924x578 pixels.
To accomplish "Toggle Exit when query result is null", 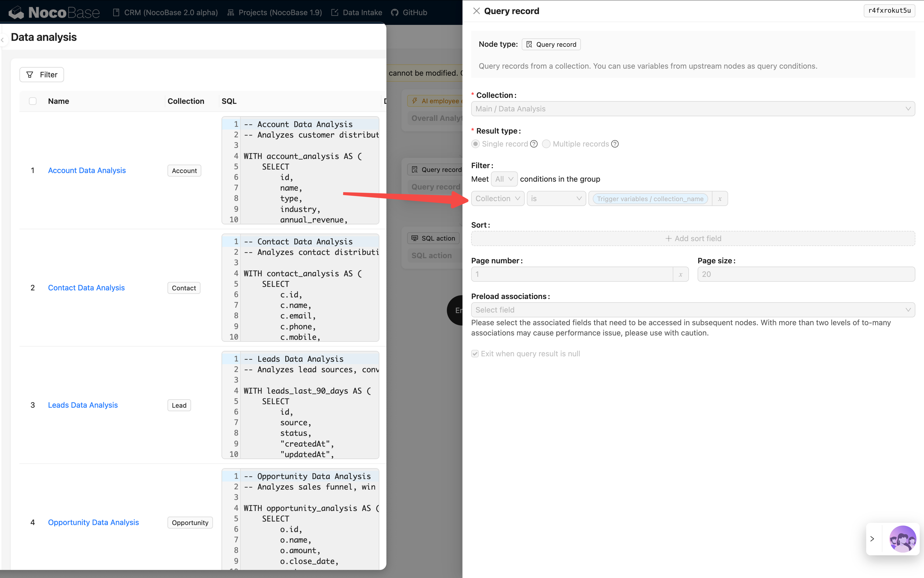I will tap(475, 354).
